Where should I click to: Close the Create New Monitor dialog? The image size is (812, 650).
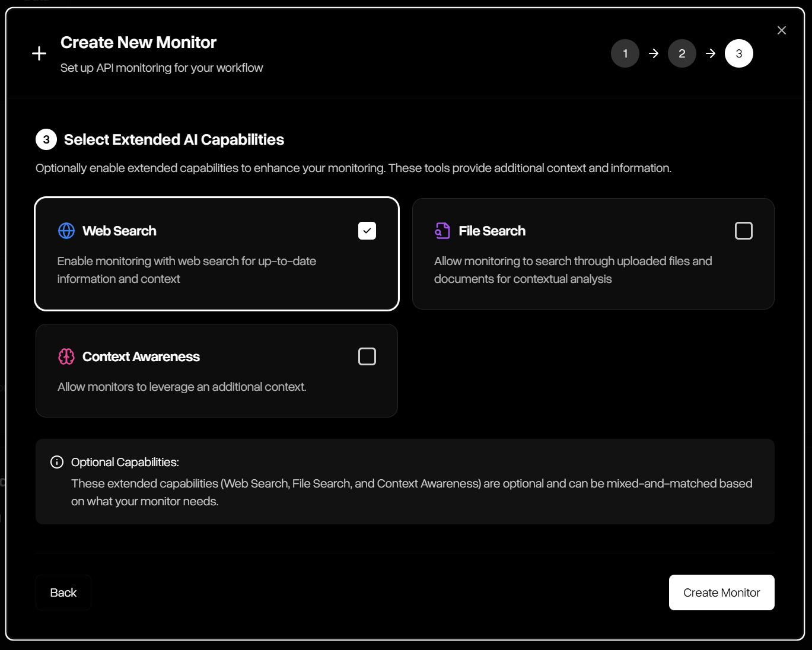[x=781, y=30]
